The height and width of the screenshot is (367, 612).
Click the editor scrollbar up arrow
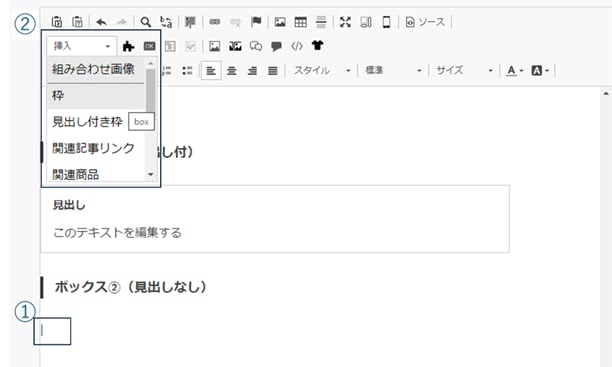click(x=606, y=94)
